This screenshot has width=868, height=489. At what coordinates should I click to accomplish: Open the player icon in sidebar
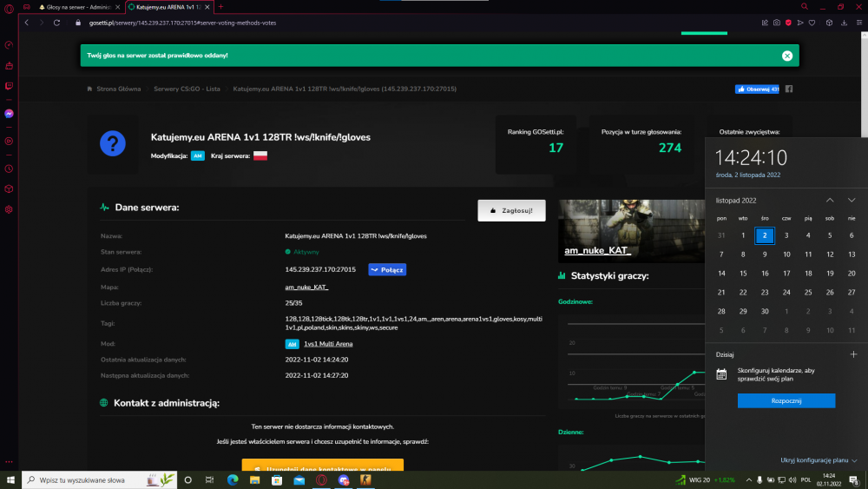tap(9, 142)
